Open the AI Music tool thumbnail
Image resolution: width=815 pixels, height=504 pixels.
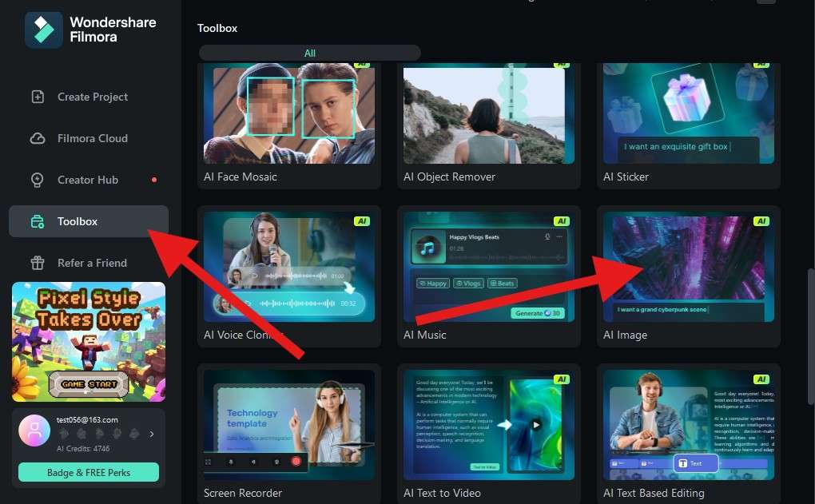click(x=488, y=267)
